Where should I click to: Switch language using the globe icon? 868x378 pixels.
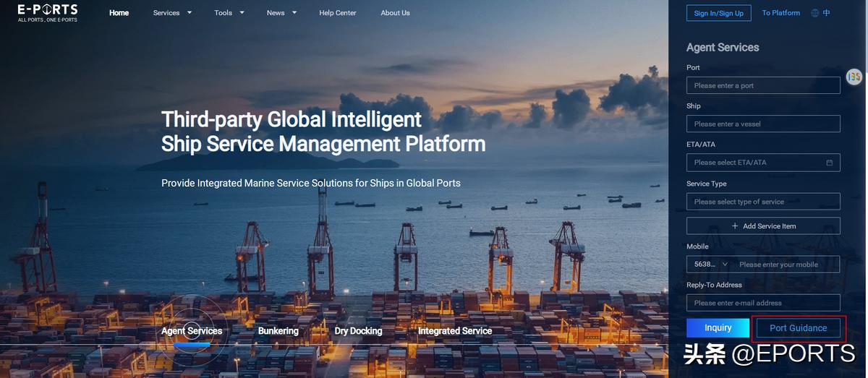tap(815, 13)
